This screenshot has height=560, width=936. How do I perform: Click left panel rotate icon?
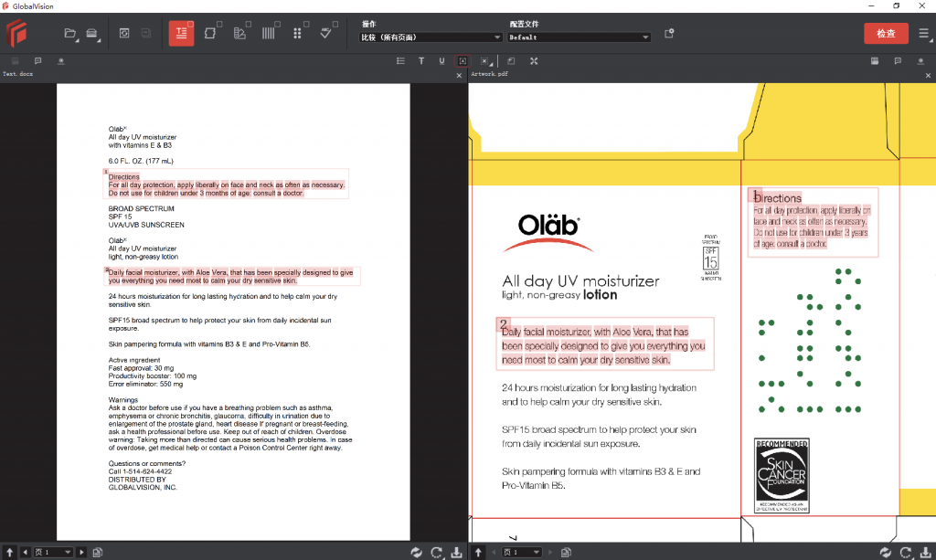[x=436, y=553]
